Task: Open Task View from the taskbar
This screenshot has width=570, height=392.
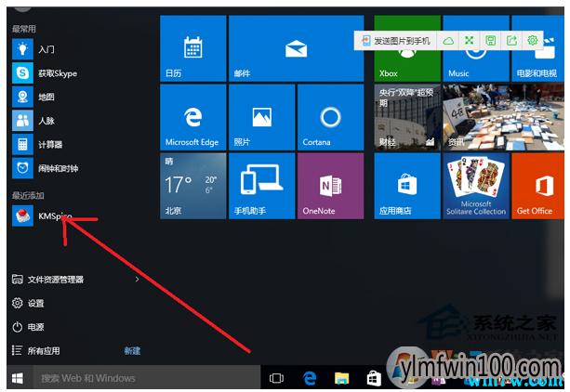Action: click(276, 378)
